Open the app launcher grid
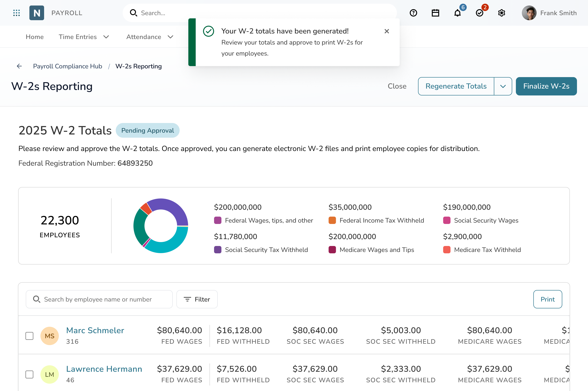This screenshot has width=588, height=391. (17, 13)
